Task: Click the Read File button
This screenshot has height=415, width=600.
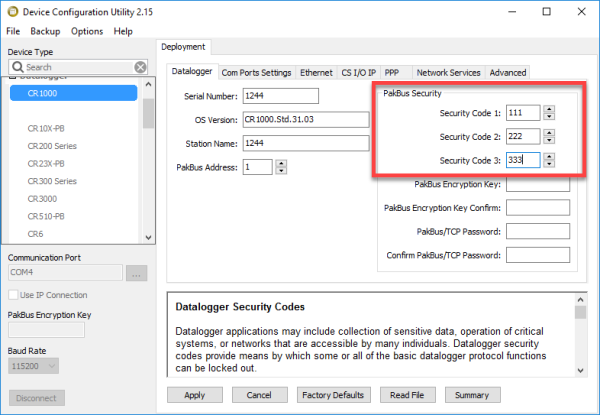Action: (x=408, y=395)
